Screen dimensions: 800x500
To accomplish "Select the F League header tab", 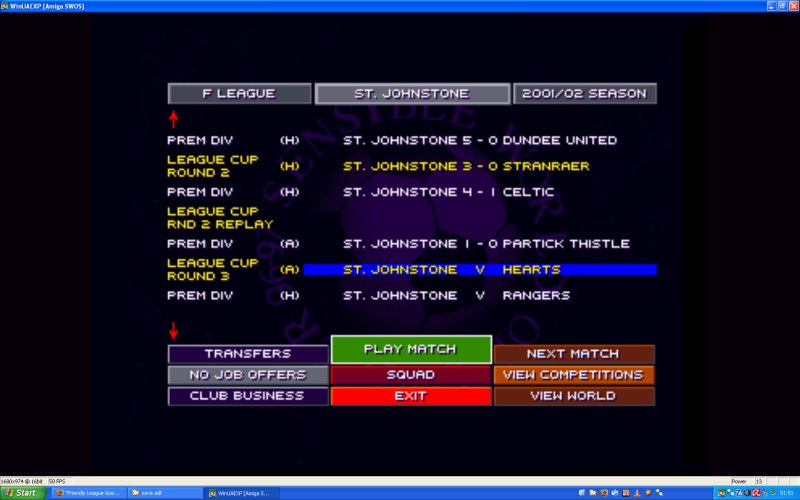I will 238,94.
